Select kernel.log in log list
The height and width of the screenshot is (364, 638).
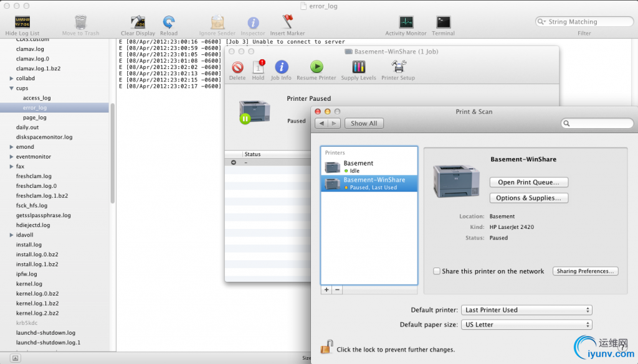pyautogui.click(x=29, y=284)
